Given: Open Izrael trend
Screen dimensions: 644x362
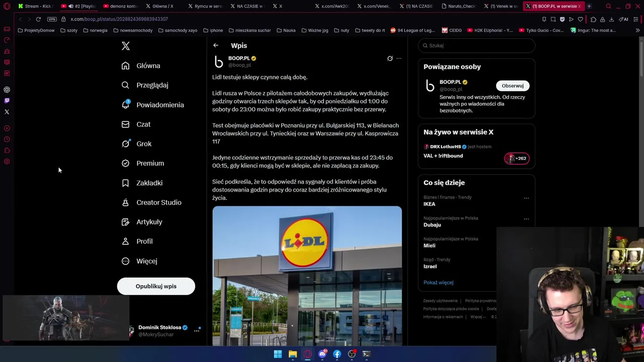Looking at the screenshot, I should pyautogui.click(x=430, y=266).
